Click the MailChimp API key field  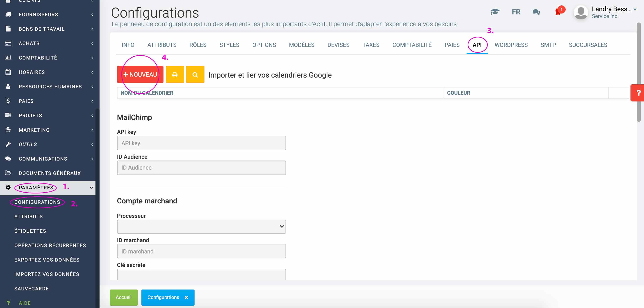[201, 143]
